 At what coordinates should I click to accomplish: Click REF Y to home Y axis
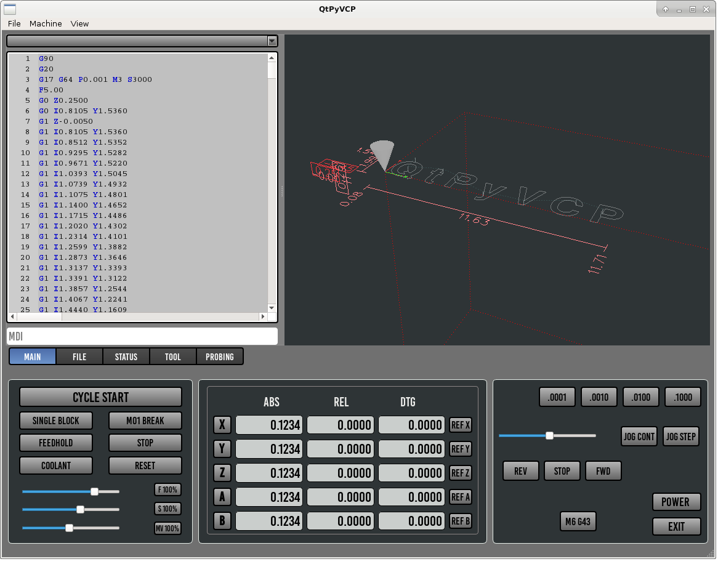(461, 449)
